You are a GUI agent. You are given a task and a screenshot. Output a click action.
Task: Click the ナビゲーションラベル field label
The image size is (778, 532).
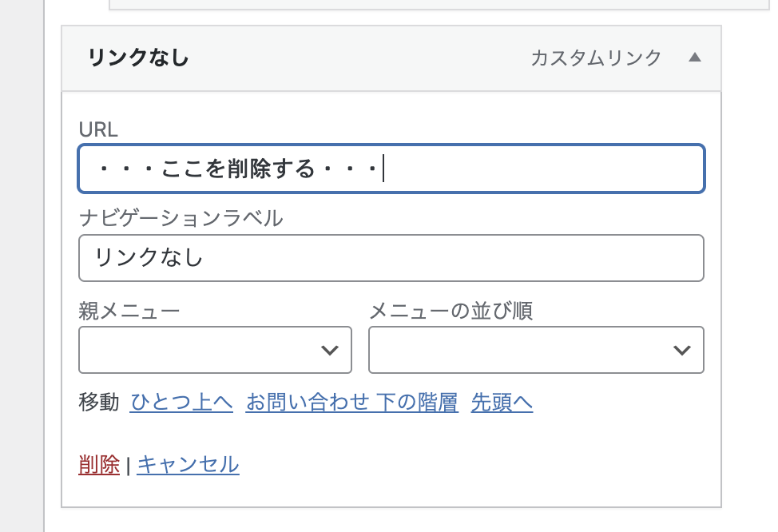181,218
